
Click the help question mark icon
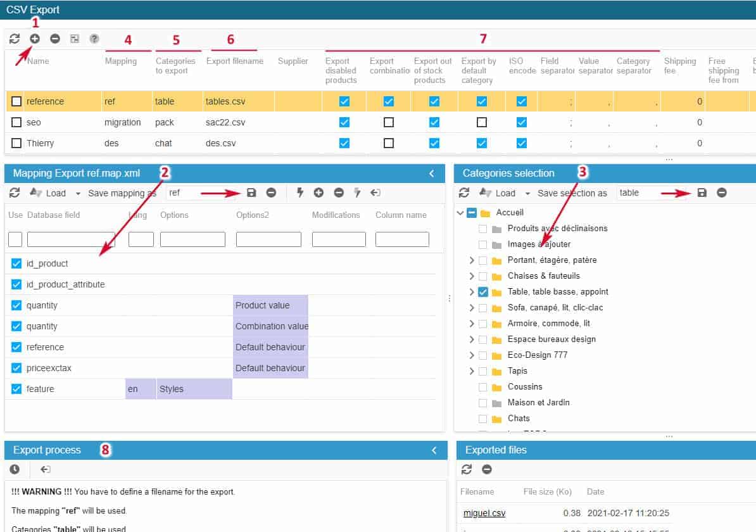tap(94, 39)
